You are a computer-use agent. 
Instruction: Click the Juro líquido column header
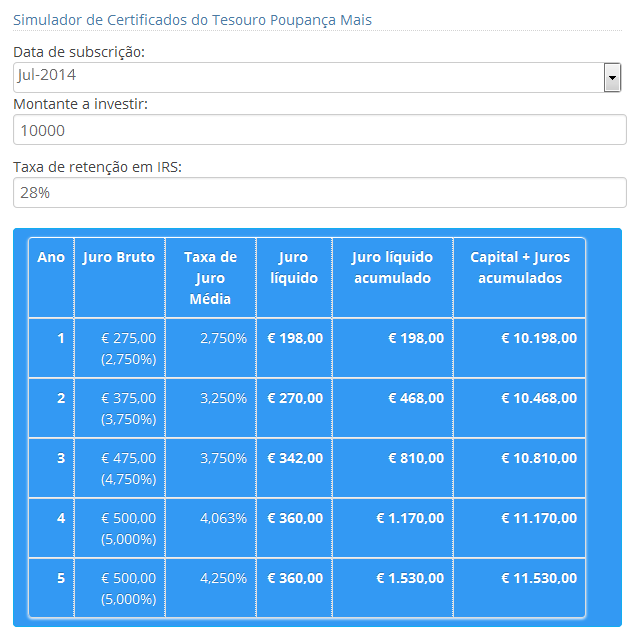[x=294, y=268]
